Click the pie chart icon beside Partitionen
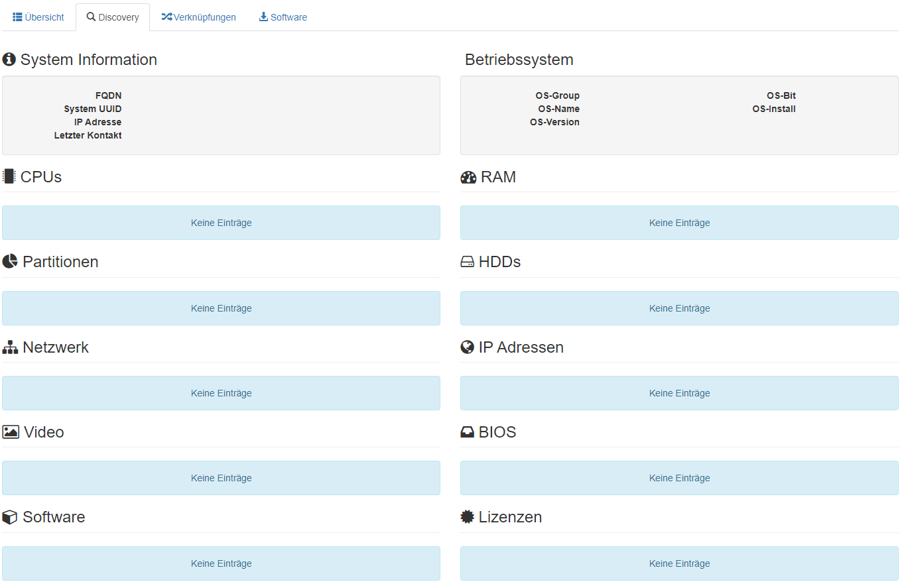The width and height of the screenshot is (904, 588). 9,261
